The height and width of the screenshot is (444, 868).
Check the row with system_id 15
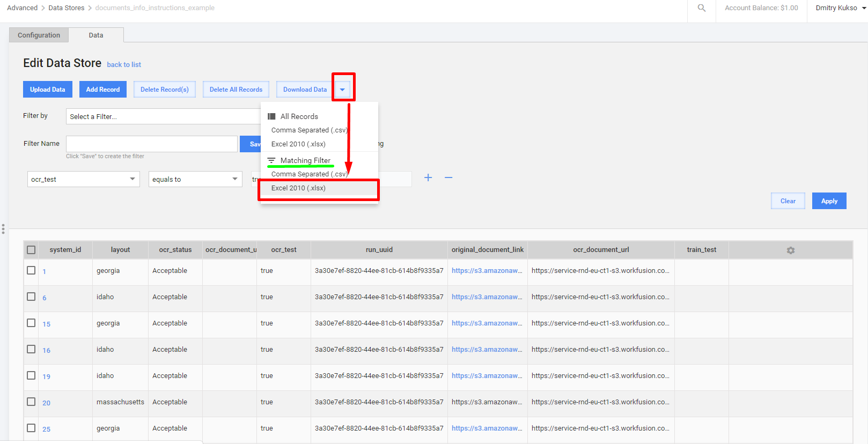click(31, 323)
